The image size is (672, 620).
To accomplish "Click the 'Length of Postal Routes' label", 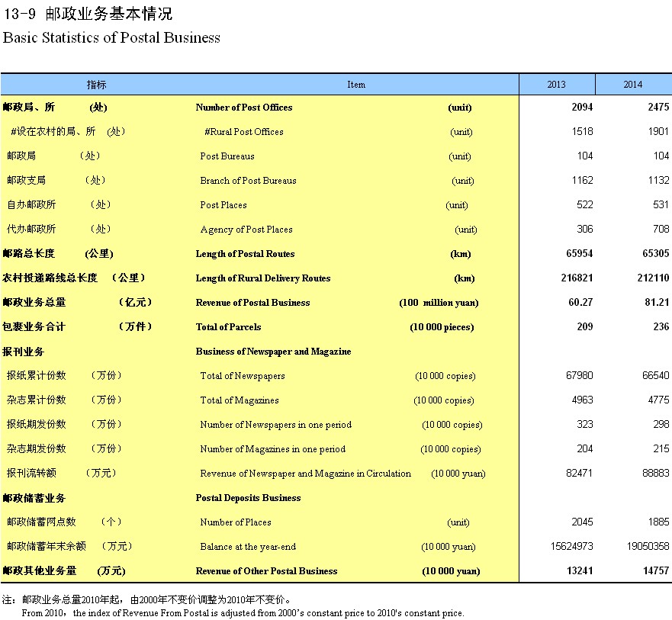I will 245,254.
